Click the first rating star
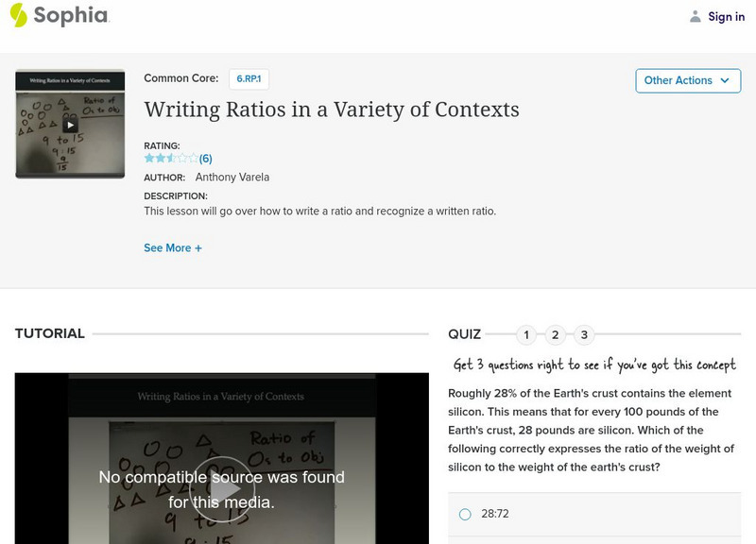756x544 pixels. (149, 159)
